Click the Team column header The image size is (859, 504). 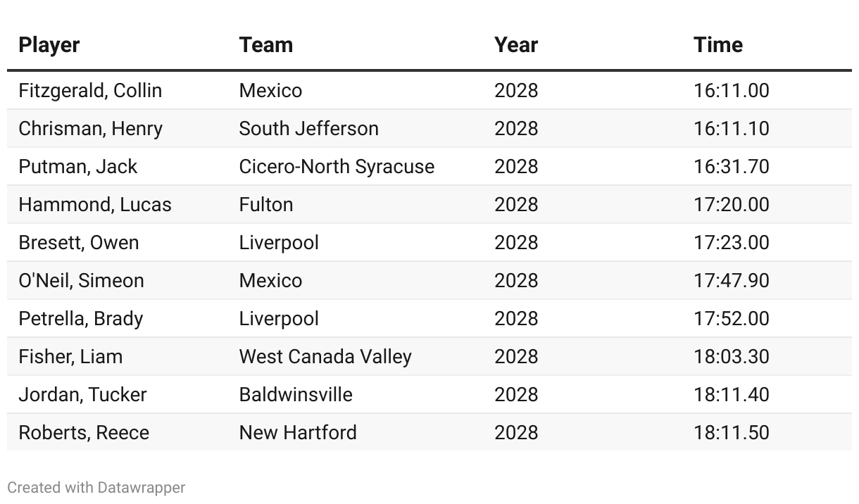[x=265, y=45]
